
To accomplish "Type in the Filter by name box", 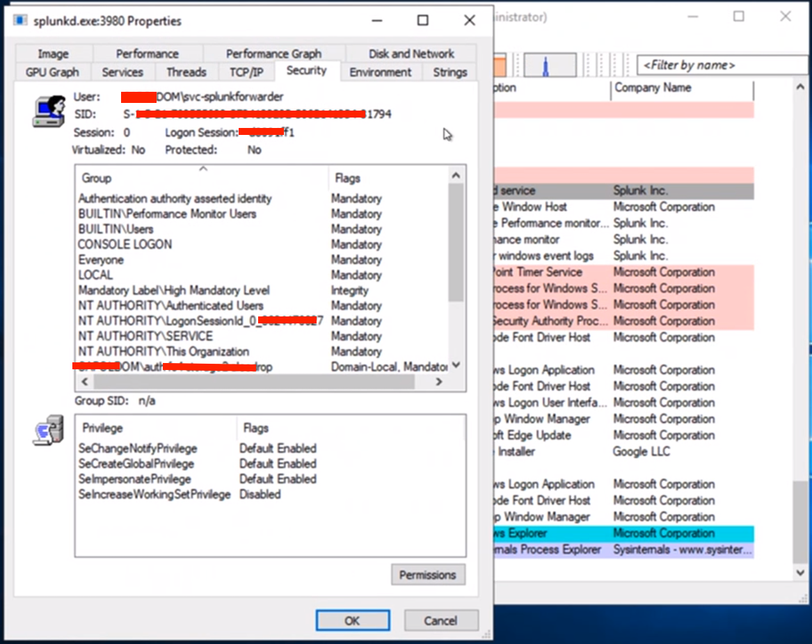I will (720, 65).
